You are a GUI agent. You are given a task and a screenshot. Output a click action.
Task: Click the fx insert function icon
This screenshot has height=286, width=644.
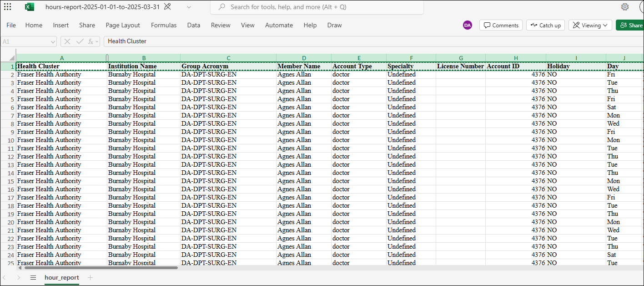pyautogui.click(x=91, y=41)
